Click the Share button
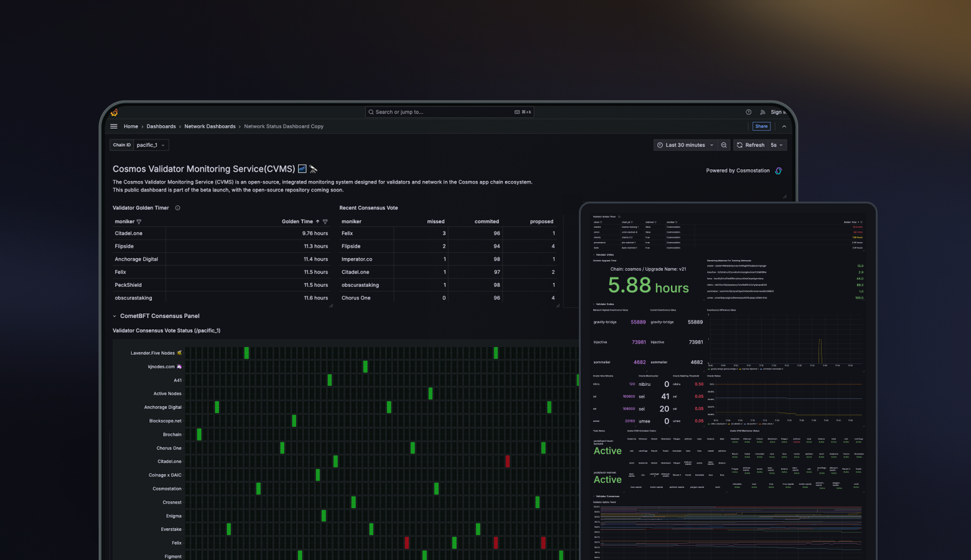 [x=761, y=126]
